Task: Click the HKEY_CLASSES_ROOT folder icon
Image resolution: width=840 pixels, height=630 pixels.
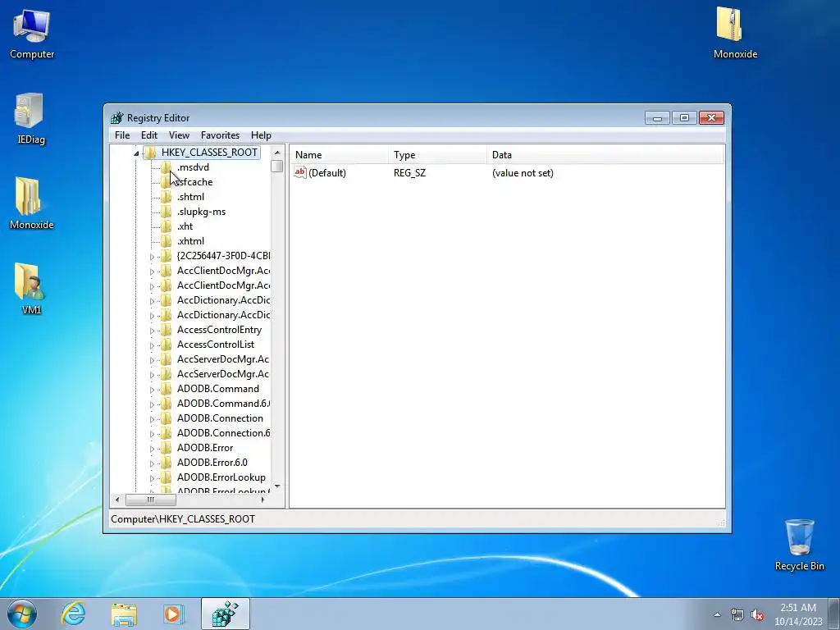Action: pos(151,153)
